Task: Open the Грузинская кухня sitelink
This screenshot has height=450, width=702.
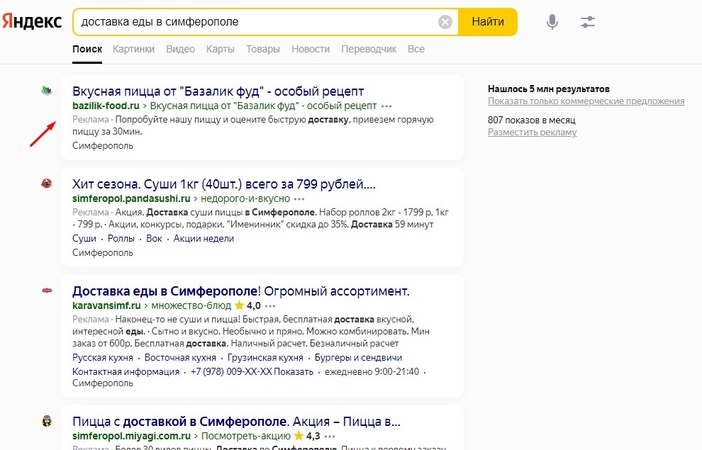Action: (x=265, y=357)
